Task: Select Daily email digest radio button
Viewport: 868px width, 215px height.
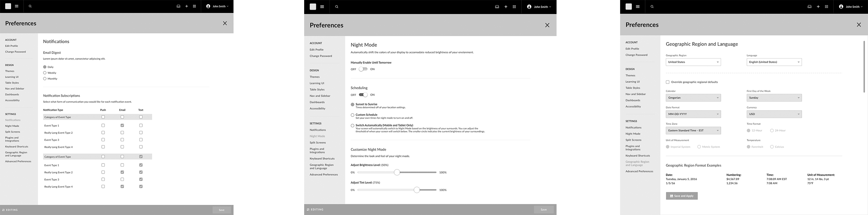Action: pos(45,67)
